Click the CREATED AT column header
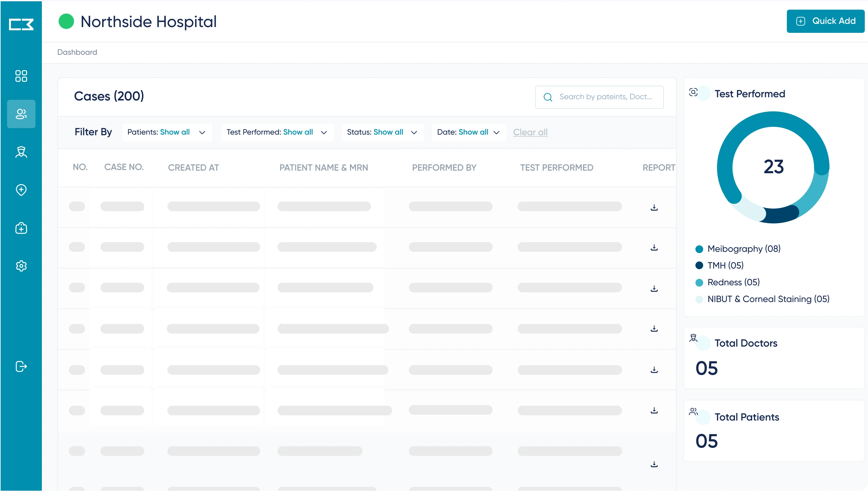The width and height of the screenshot is (868, 492). [193, 168]
